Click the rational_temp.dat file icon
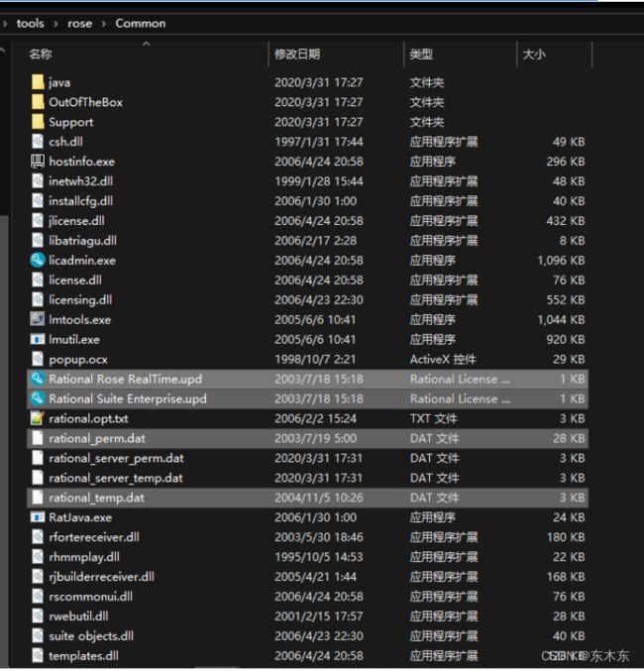This screenshot has width=644, height=671. (38, 498)
